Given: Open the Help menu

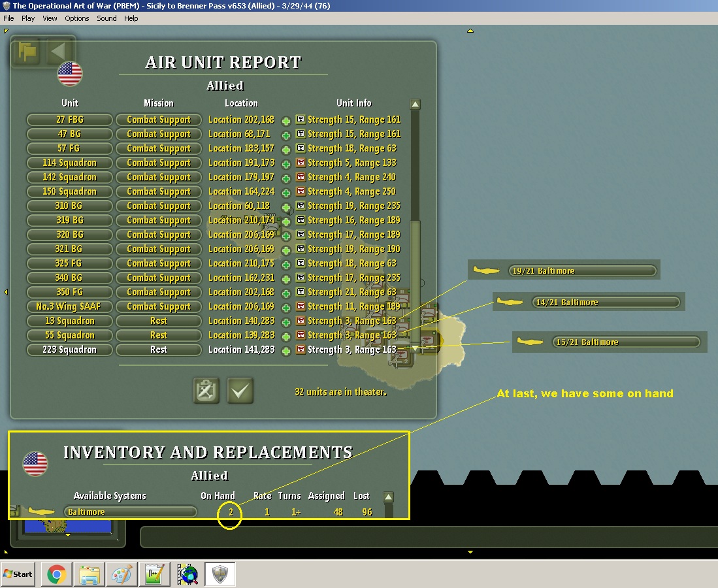Looking at the screenshot, I should pos(131,18).
